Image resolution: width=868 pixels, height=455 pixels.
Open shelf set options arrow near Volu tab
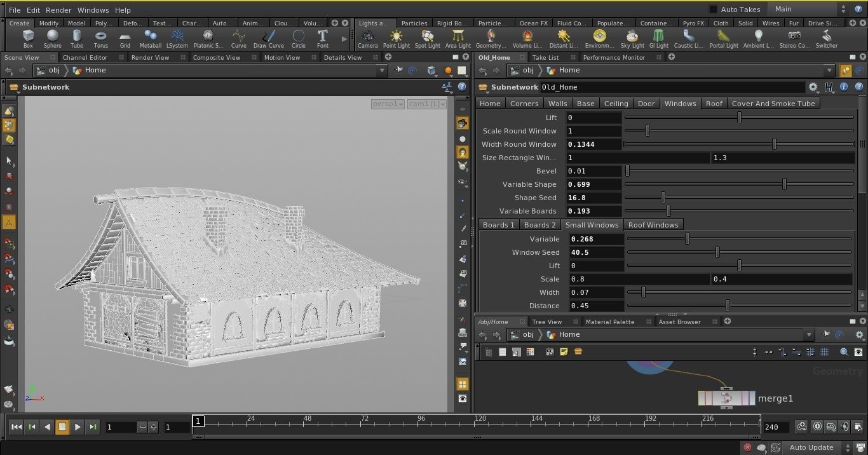click(x=345, y=23)
